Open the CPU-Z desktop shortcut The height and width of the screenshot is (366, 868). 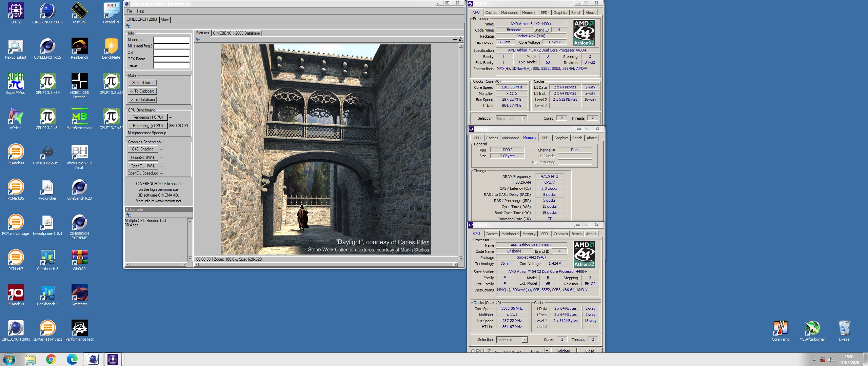(16, 13)
